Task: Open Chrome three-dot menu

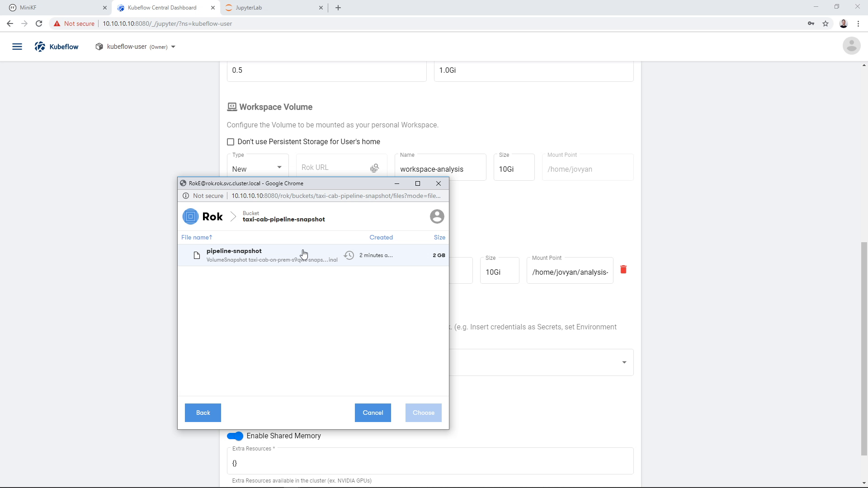Action: [x=858, y=23]
